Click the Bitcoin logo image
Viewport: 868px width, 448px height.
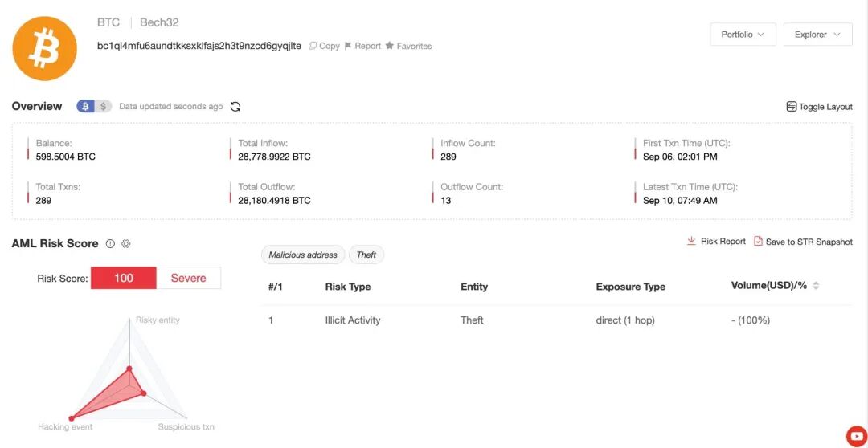44,49
